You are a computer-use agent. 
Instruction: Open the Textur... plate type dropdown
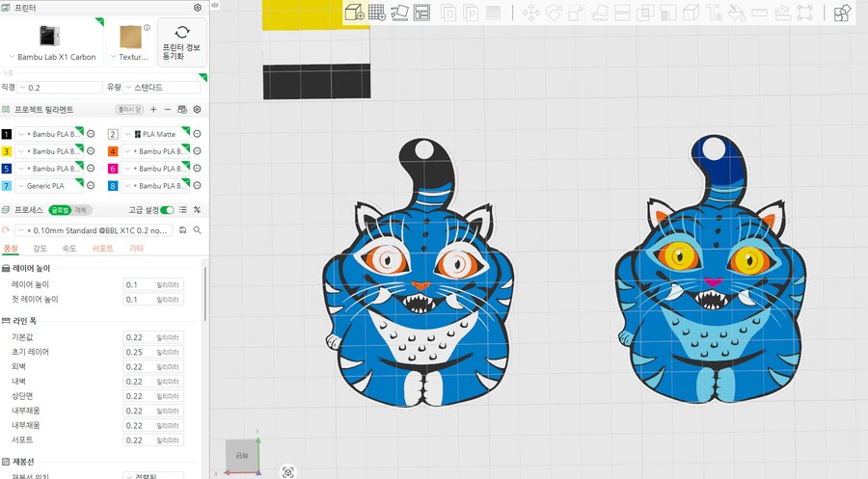[129, 57]
